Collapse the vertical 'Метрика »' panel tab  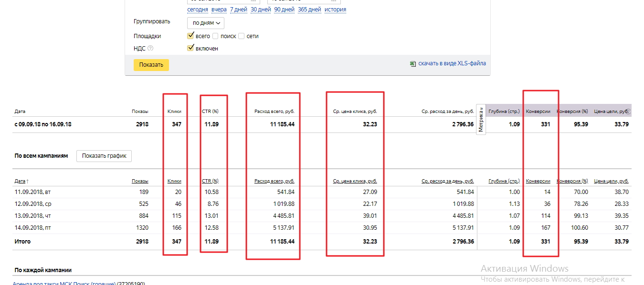tap(481, 119)
